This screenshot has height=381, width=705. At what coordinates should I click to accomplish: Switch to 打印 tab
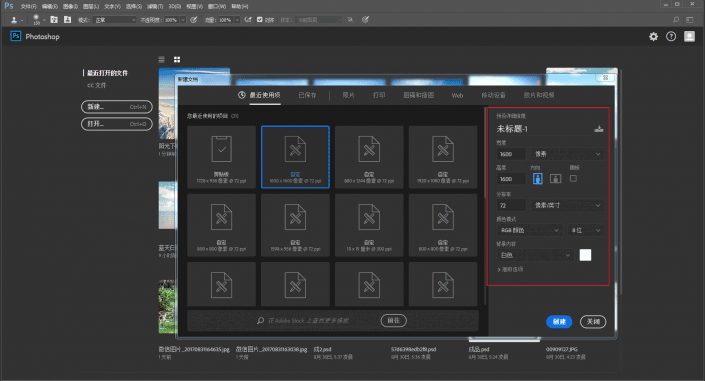pos(379,95)
